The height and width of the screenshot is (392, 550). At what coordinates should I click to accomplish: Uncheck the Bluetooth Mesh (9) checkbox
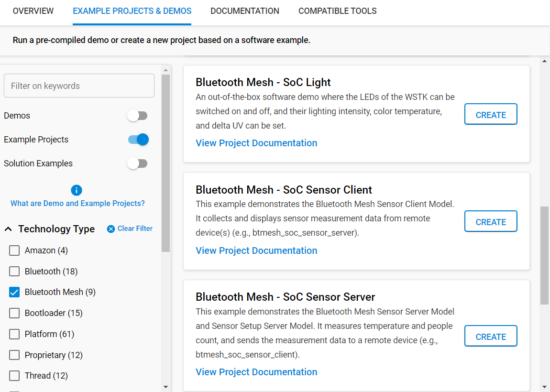coord(14,292)
